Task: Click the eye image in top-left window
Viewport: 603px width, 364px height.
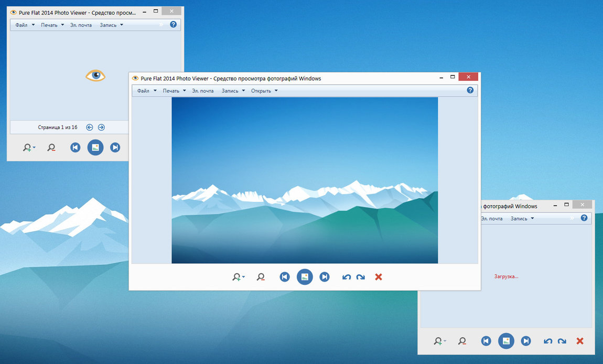Action: pyautogui.click(x=95, y=76)
